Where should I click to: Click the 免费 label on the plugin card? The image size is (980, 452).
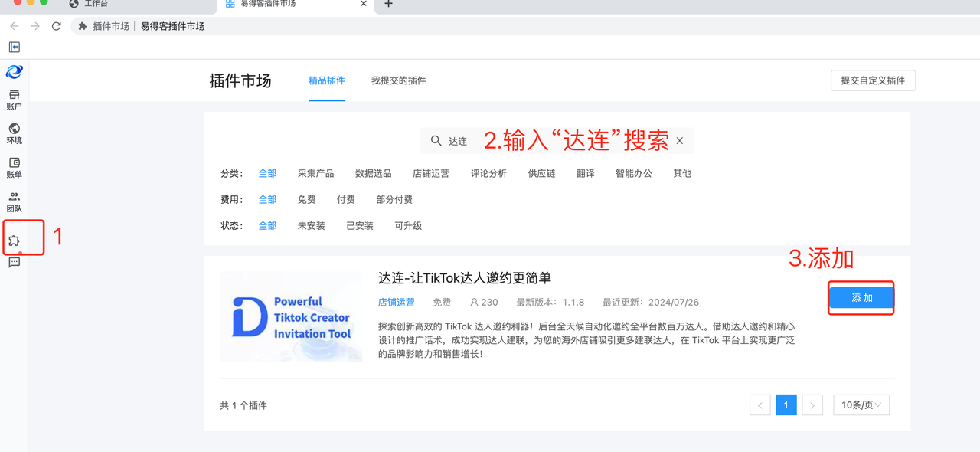pyautogui.click(x=442, y=303)
